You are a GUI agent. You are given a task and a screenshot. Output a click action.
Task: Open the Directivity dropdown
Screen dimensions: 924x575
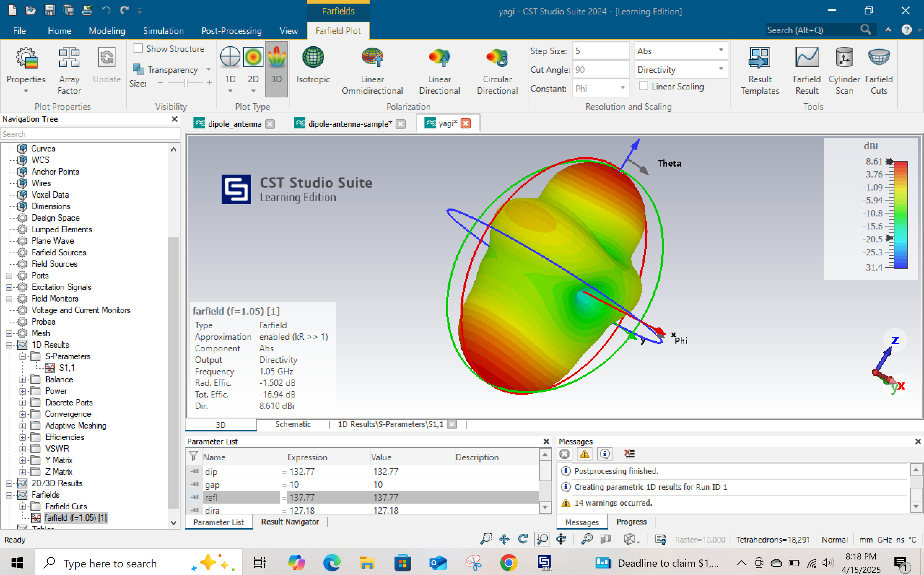click(721, 69)
